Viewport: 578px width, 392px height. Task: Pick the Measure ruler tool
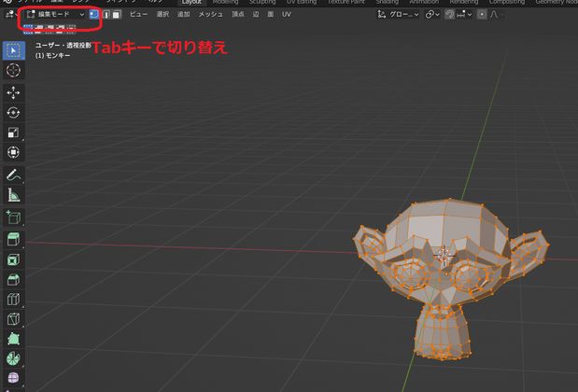point(14,195)
